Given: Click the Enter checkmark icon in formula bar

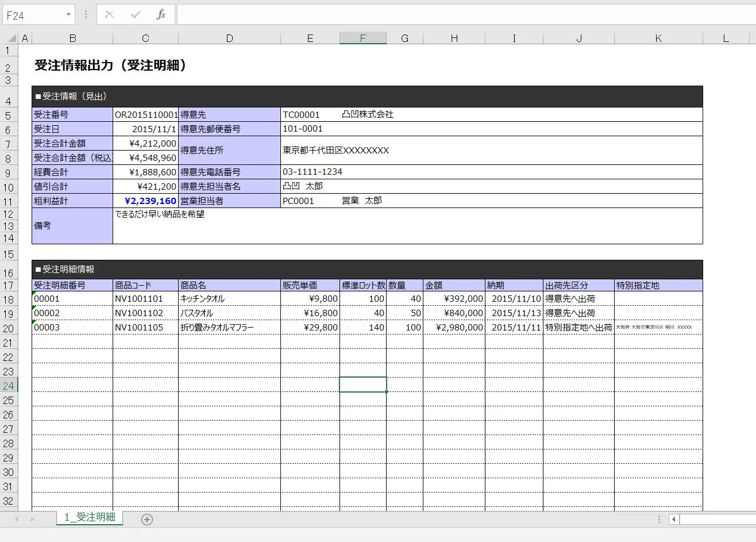Looking at the screenshot, I should tap(136, 15).
